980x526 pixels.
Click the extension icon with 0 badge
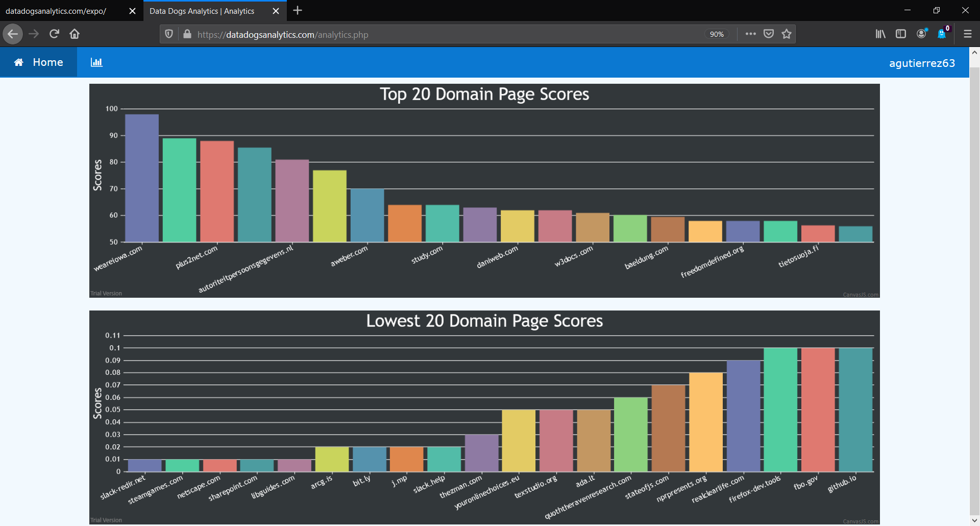pos(943,33)
